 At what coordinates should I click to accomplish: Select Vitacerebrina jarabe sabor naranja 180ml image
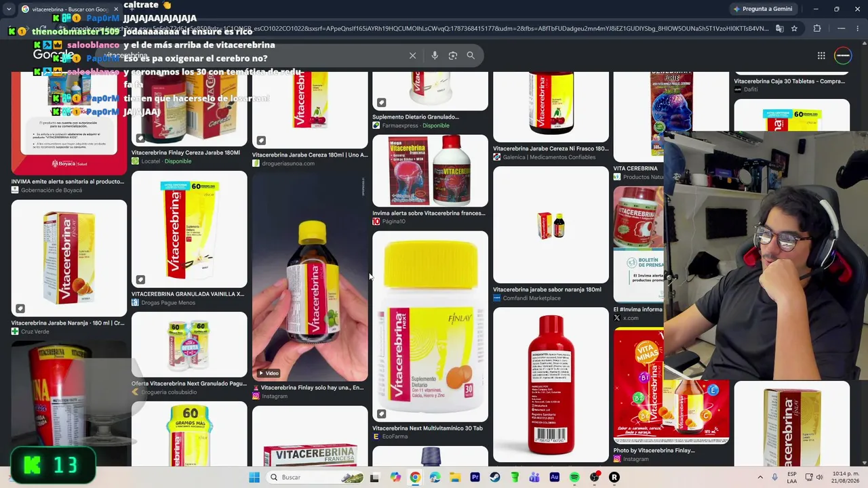point(551,224)
